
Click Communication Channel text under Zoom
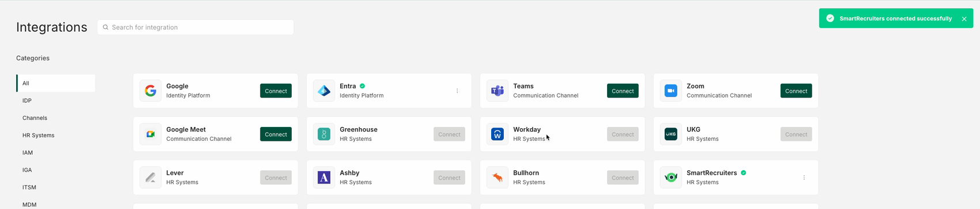pyautogui.click(x=719, y=95)
